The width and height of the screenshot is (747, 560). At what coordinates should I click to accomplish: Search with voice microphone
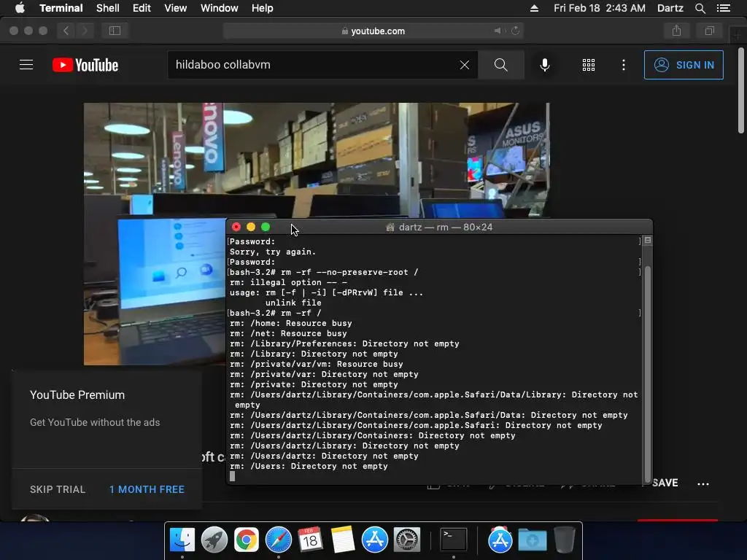544,65
